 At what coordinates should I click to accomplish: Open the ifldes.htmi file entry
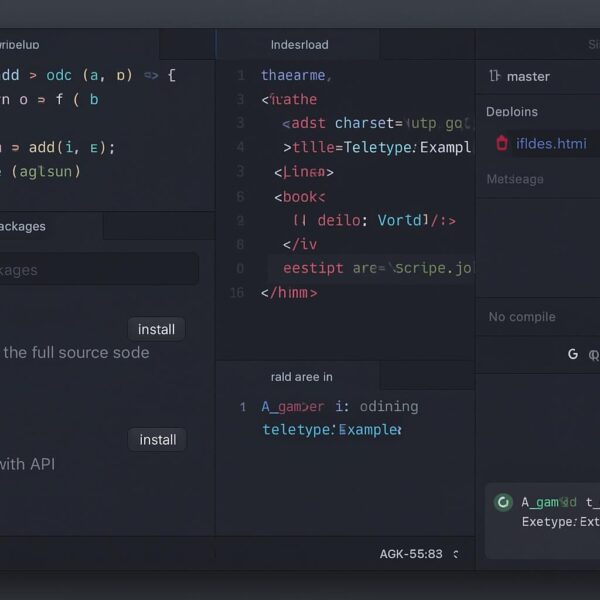[x=550, y=143]
